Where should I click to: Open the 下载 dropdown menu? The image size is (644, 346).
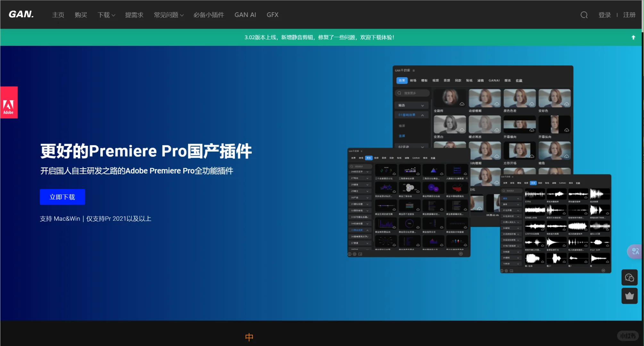pyautogui.click(x=106, y=15)
